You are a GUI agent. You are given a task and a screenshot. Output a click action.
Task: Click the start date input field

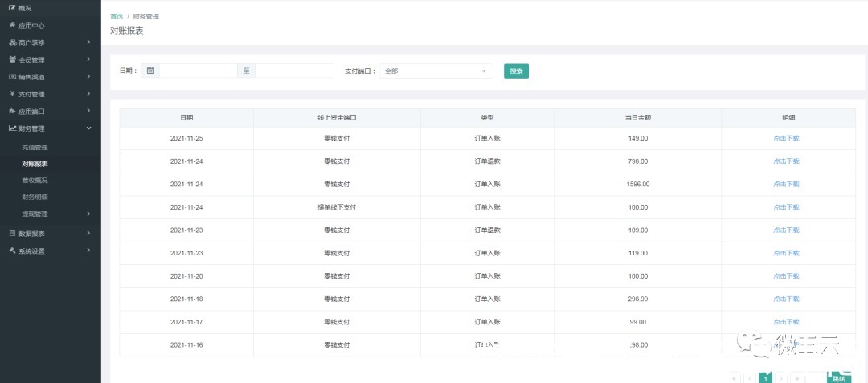coord(199,71)
